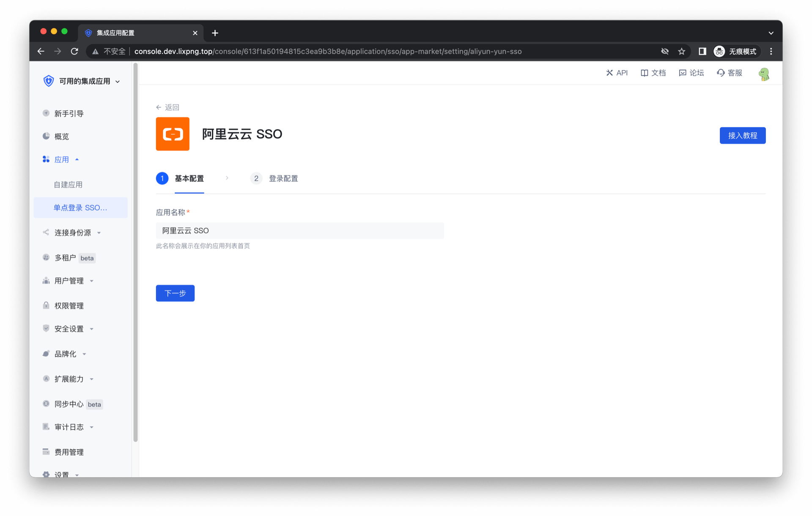Expand the 用户管理 menu
This screenshot has width=812, height=516.
coord(92,281)
